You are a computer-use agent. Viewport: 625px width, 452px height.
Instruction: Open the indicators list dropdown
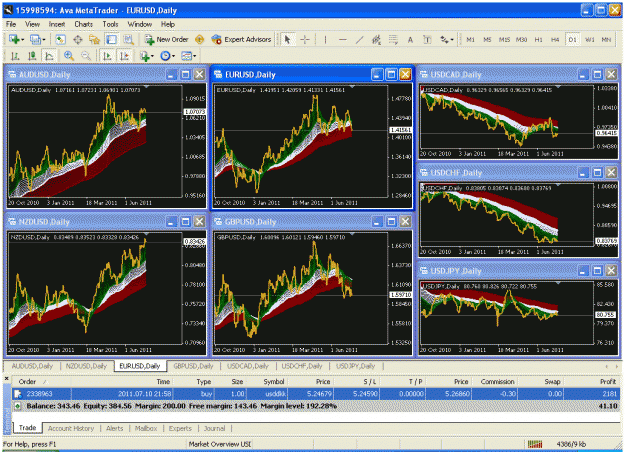pos(146,56)
